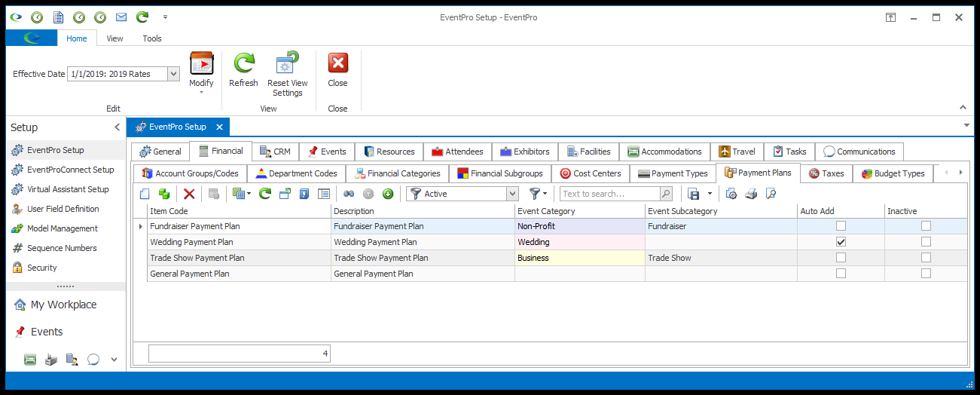Click the printer icon in grid toolbar
The image size is (980, 395).
(x=751, y=194)
